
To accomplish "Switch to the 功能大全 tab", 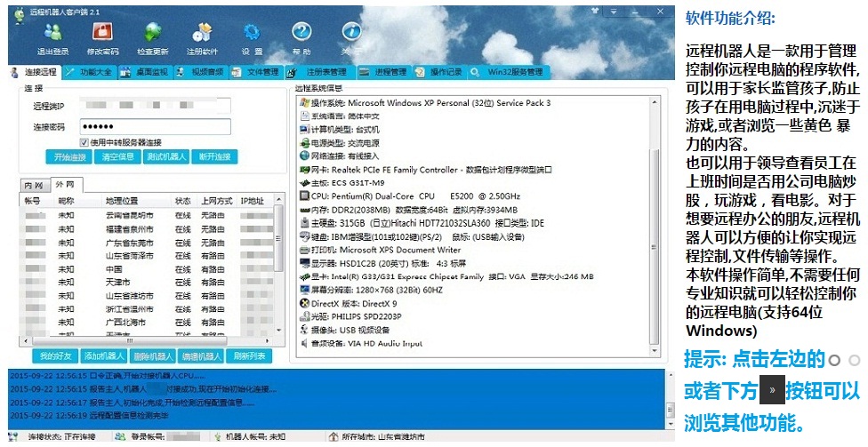I will tap(90, 72).
